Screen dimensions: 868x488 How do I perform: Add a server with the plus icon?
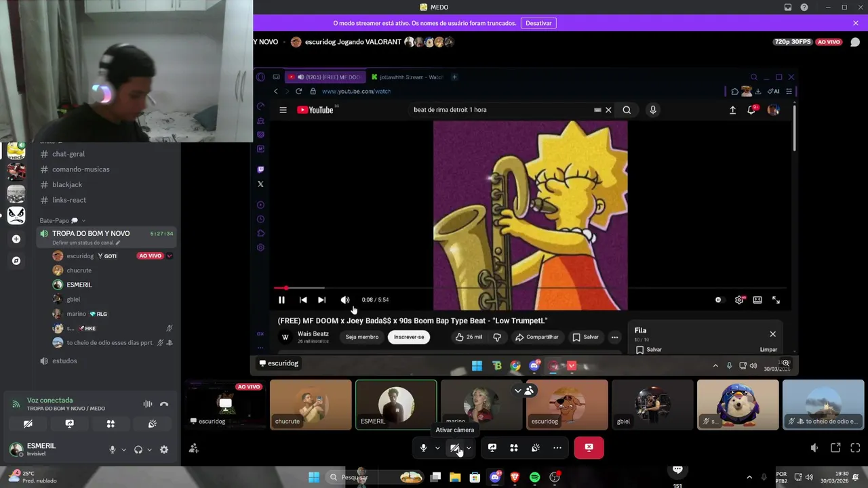(16, 239)
